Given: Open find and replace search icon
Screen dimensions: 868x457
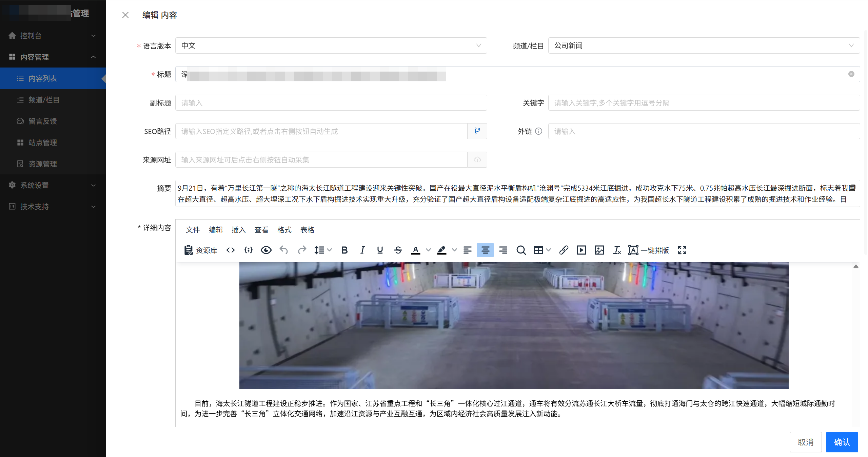Looking at the screenshot, I should click(521, 250).
